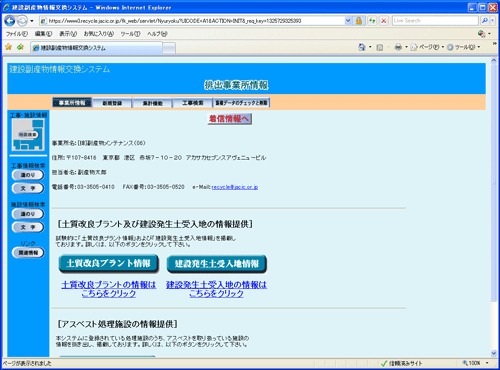Click 道のり button under 工事情報検索
Viewport: 500px width, 370px height.
pos(28,175)
